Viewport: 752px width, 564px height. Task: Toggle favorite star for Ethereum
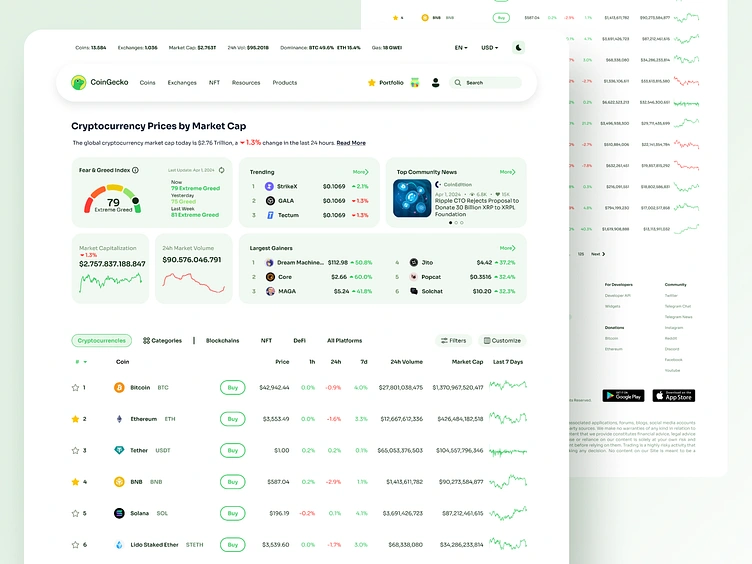[x=75, y=419]
